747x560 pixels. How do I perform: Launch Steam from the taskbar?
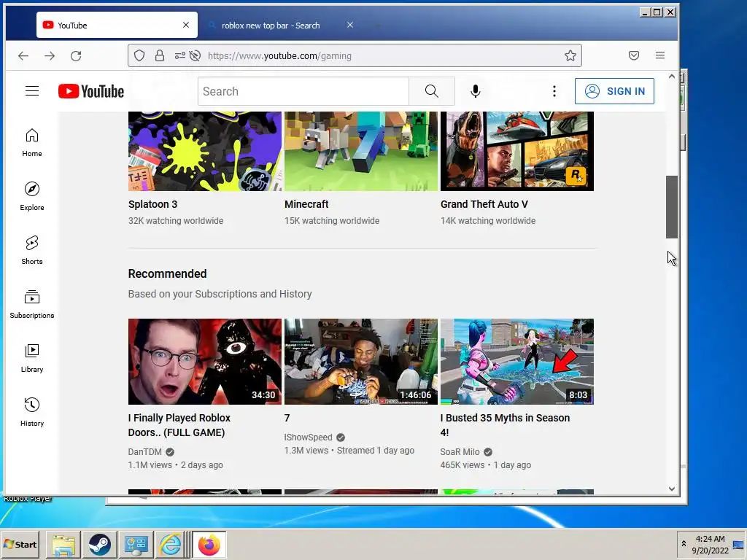[x=99, y=544]
